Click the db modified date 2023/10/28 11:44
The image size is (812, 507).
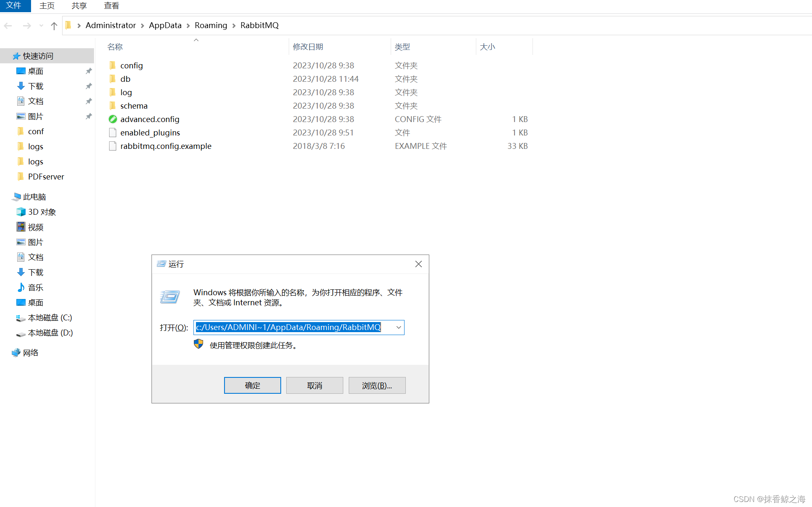[326, 79]
